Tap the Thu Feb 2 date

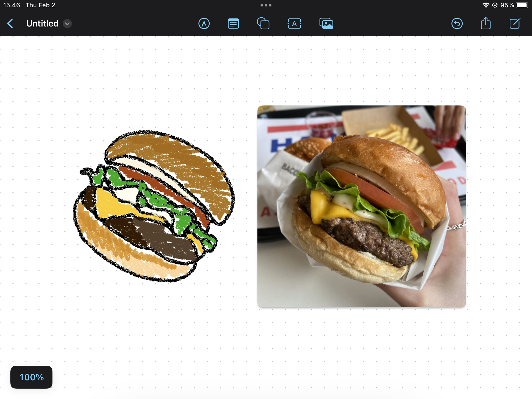point(40,5)
